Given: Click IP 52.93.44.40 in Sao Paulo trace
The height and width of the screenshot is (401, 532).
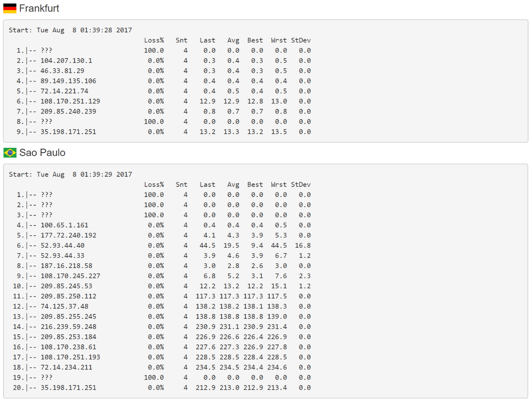Looking at the screenshot, I should [62, 245].
